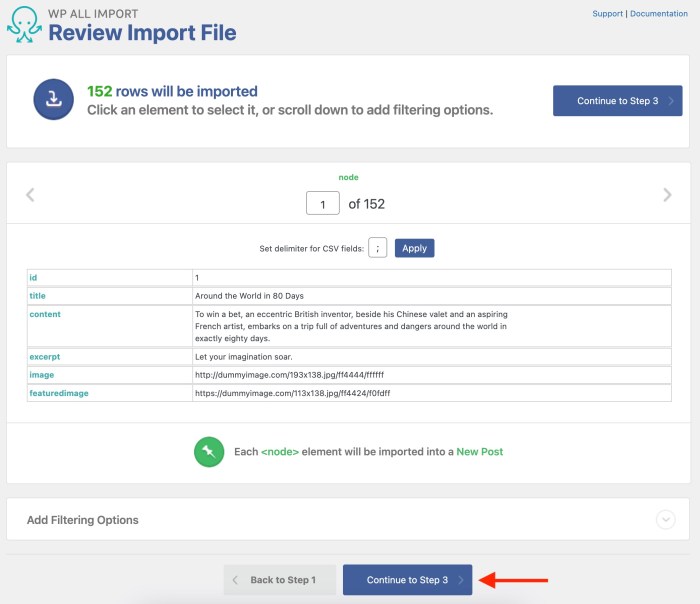Open the Documentation link

click(x=658, y=14)
